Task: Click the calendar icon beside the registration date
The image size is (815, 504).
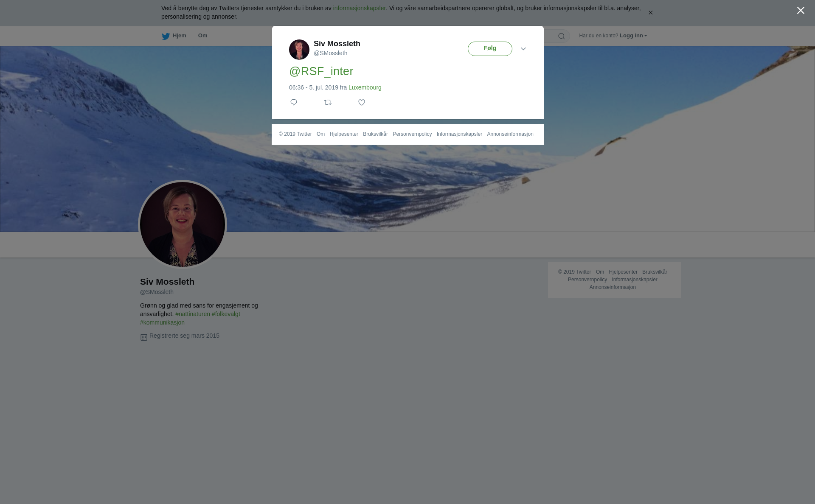Action: pos(144,337)
